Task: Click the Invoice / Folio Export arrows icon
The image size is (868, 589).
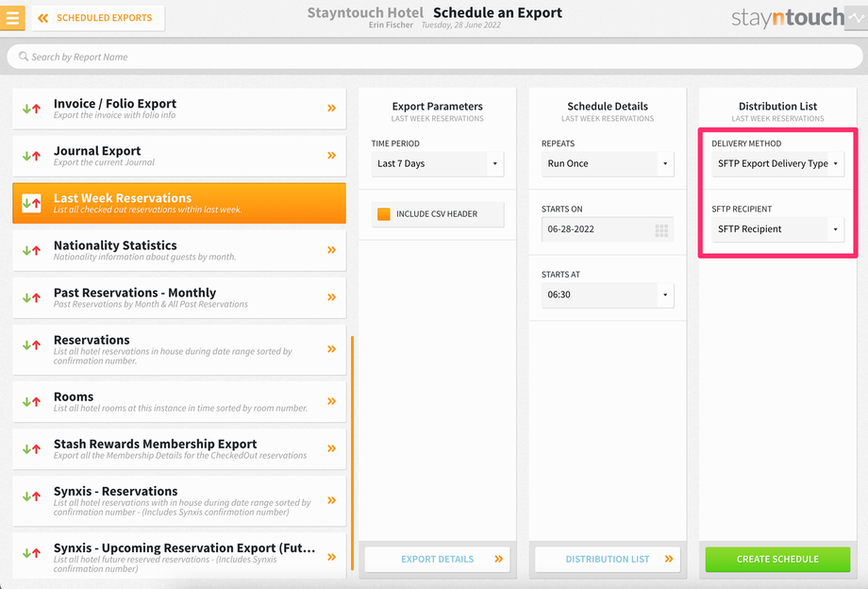Action: (31, 109)
